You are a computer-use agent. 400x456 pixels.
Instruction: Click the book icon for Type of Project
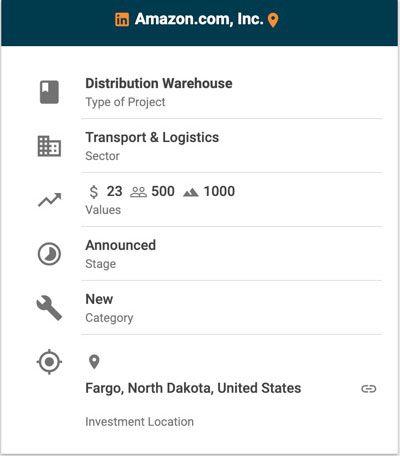tap(49, 92)
